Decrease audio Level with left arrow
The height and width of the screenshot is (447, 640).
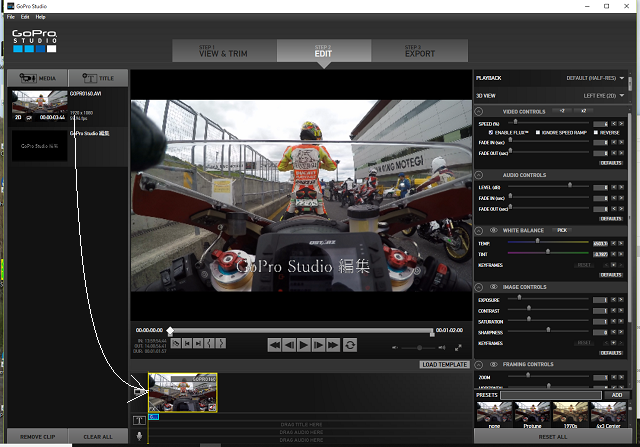coord(613,187)
